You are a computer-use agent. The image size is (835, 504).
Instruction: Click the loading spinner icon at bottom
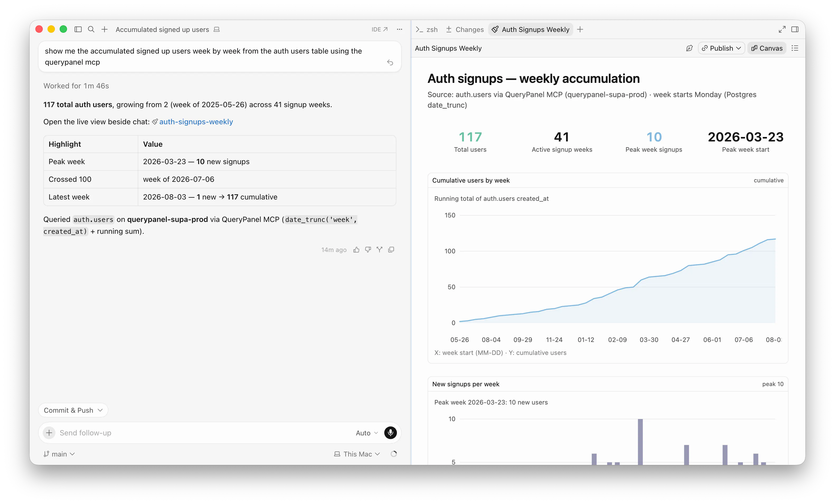[393, 454]
